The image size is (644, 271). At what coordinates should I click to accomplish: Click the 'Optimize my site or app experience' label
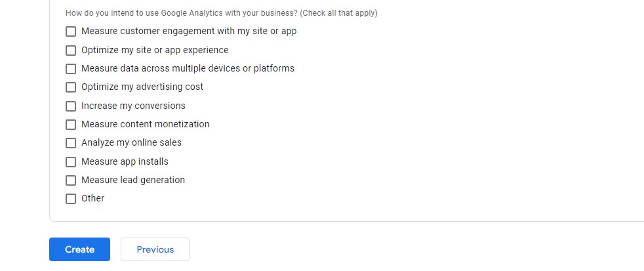coord(155,50)
